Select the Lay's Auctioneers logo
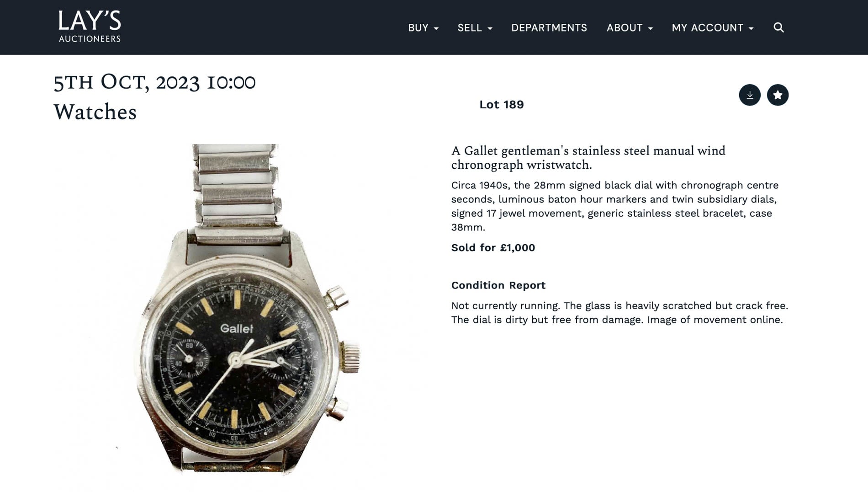Viewport: 868px width, 492px height. coord(90,25)
